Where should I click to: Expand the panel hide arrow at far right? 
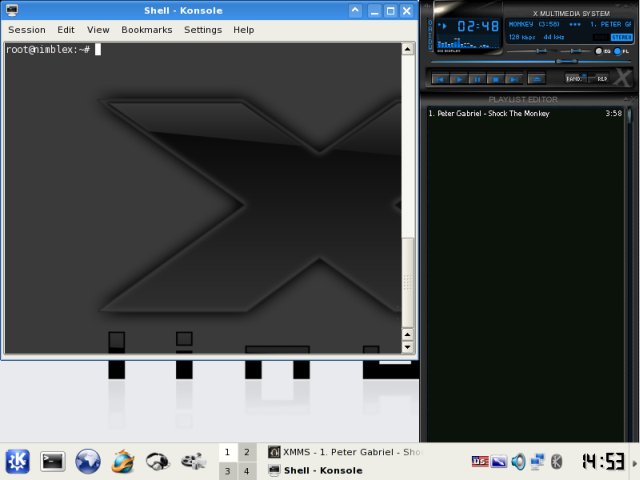click(635, 463)
